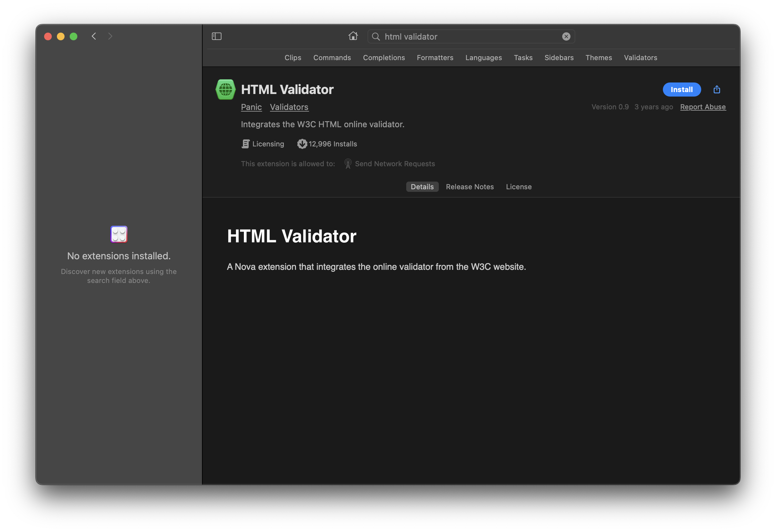Click the Report Abuse link

click(703, 107)
